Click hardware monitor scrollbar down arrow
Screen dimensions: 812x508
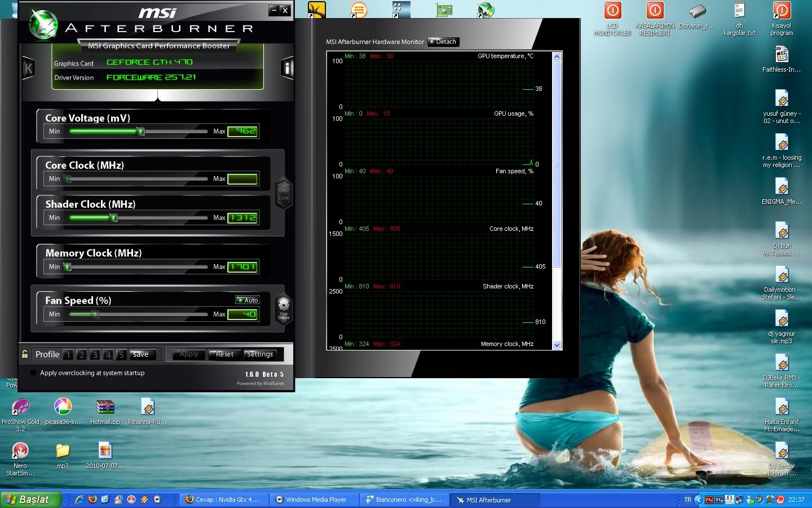click(557, 345)
